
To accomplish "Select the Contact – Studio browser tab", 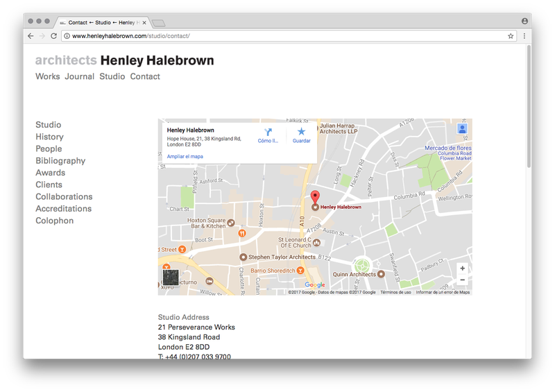I will 103,22.
